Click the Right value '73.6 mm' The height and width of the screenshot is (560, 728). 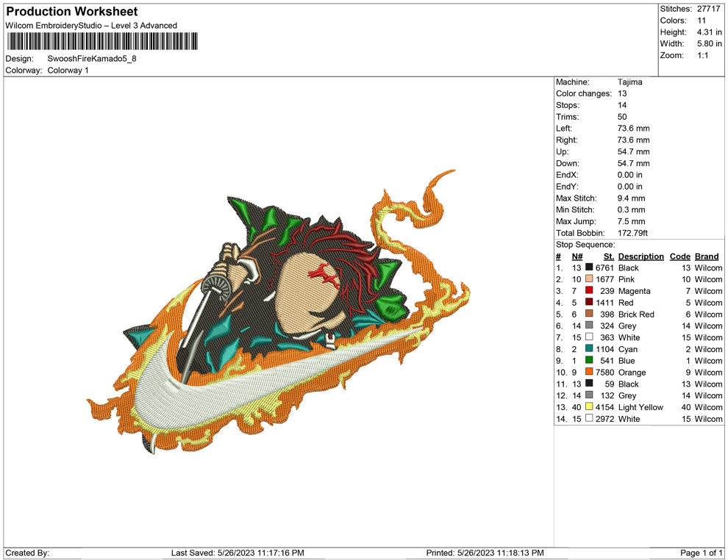633,140
